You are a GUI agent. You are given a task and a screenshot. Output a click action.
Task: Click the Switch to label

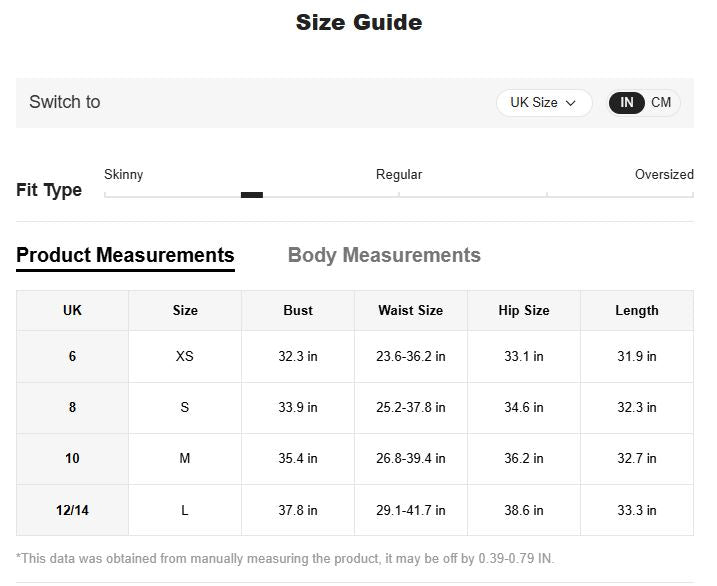(65, 102)
